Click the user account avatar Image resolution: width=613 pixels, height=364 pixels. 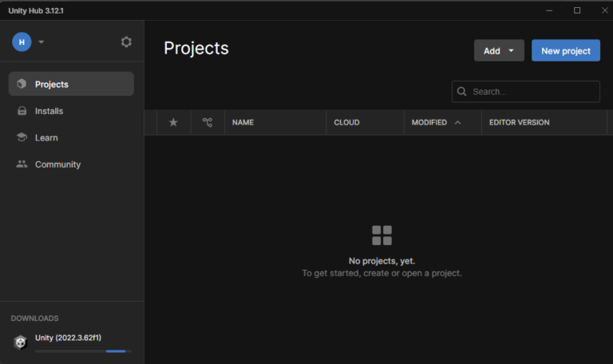point(22,42)
